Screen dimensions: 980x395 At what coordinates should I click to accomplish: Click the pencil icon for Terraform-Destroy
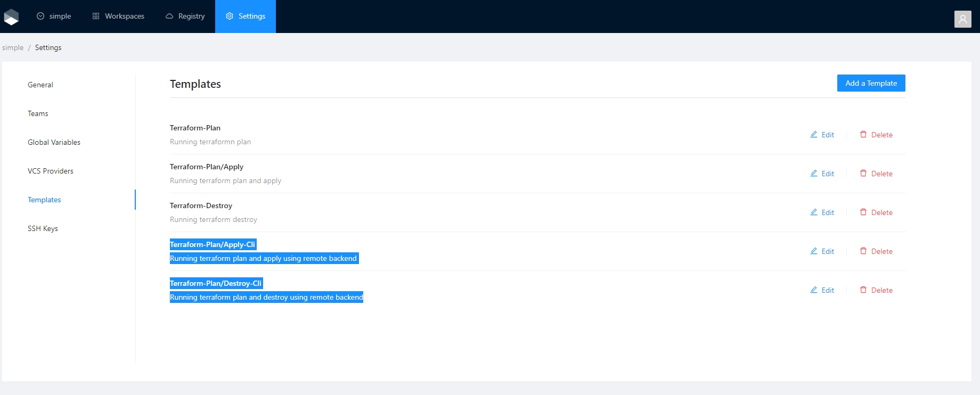[x=814, y=212]
